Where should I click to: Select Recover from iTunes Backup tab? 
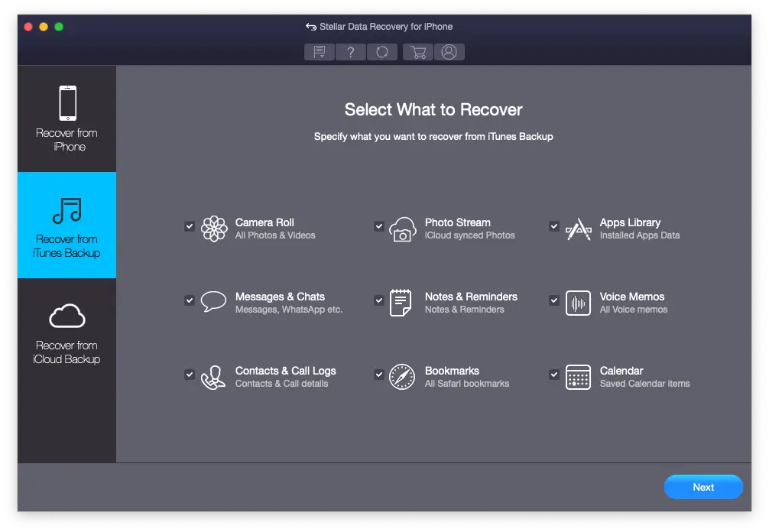click(x=67, y=225)
